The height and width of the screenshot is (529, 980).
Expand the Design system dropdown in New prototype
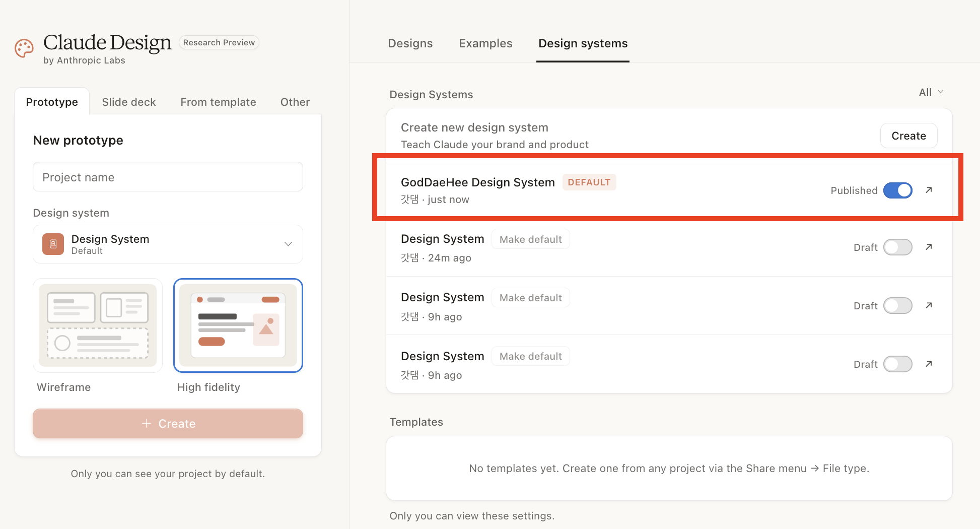(168, 244)
